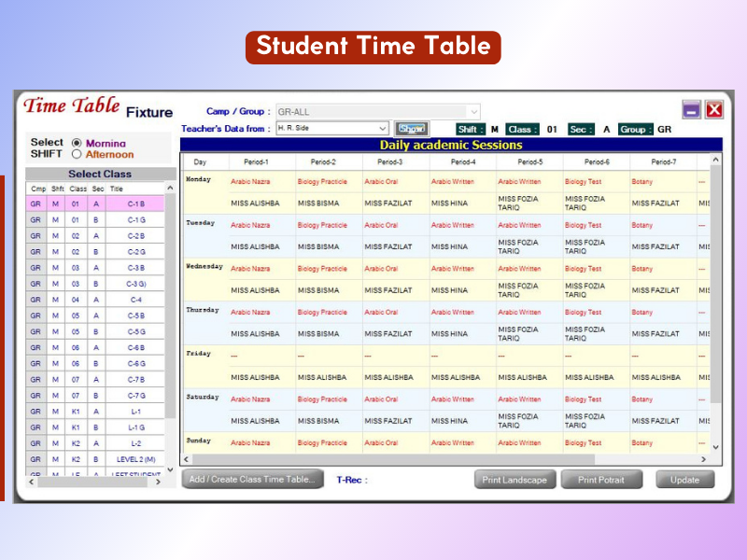747x560 pixels.
Task: Click the purple minimize icon
Action: point(691,110)
